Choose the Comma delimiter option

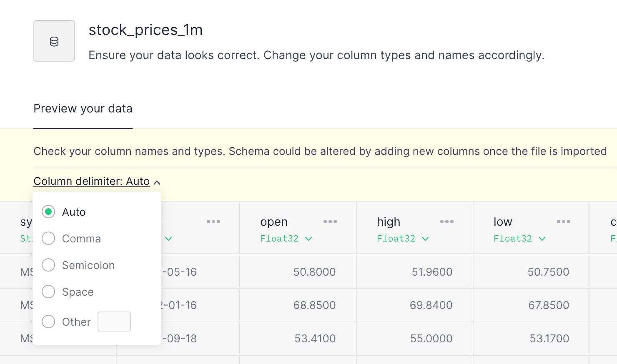click(x=48, y=239)
